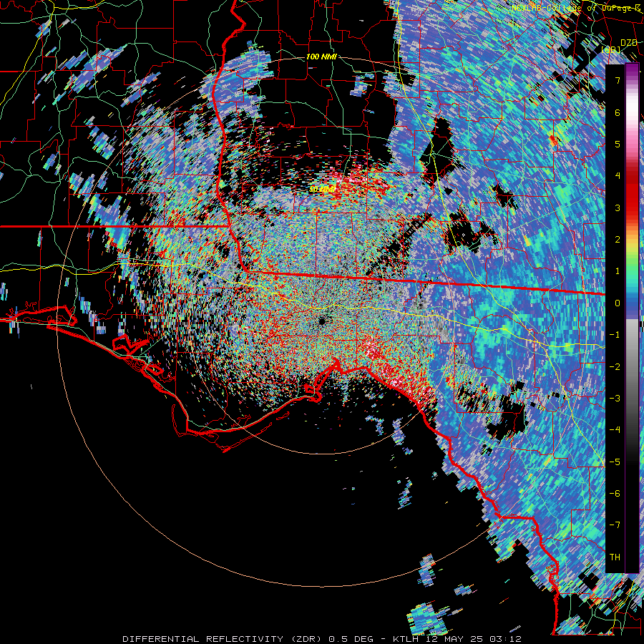Click the scale value "6"
Viewport: 644px width, 644px height.
[618, 112]
